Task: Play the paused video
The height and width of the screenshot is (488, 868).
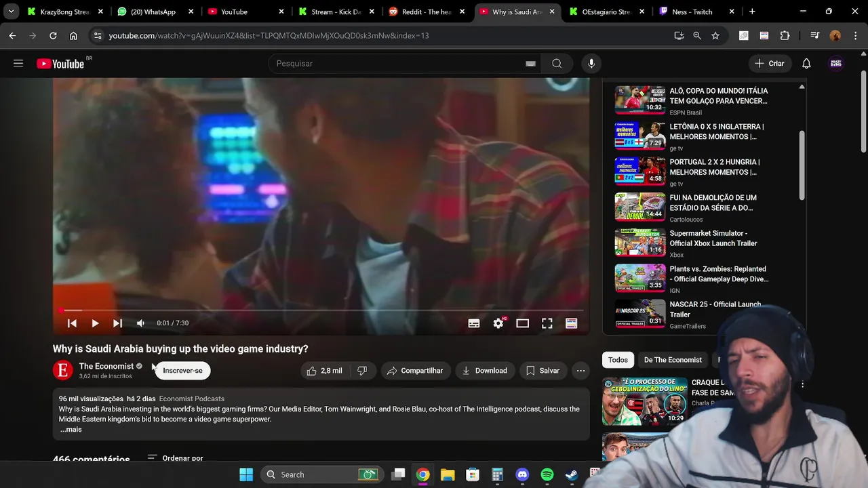Action: pyautogui.click(x=95, y=323)
